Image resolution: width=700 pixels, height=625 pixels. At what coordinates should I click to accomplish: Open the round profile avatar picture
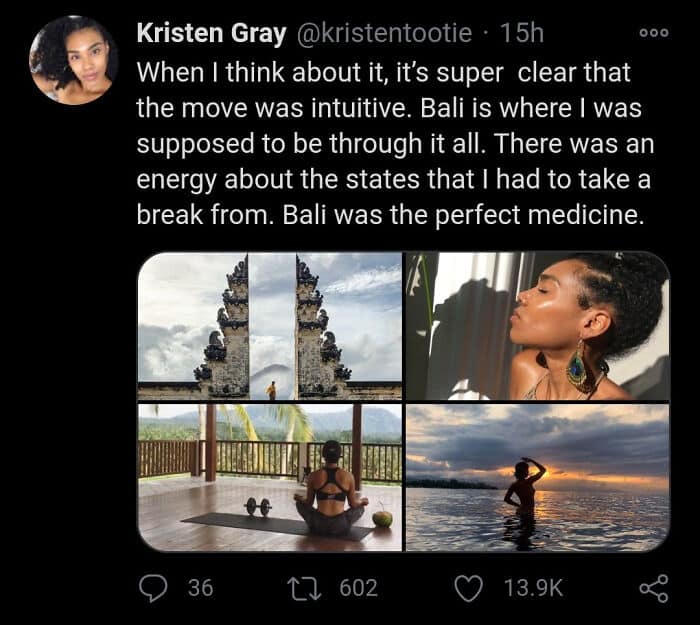click(x=71, y=58)
